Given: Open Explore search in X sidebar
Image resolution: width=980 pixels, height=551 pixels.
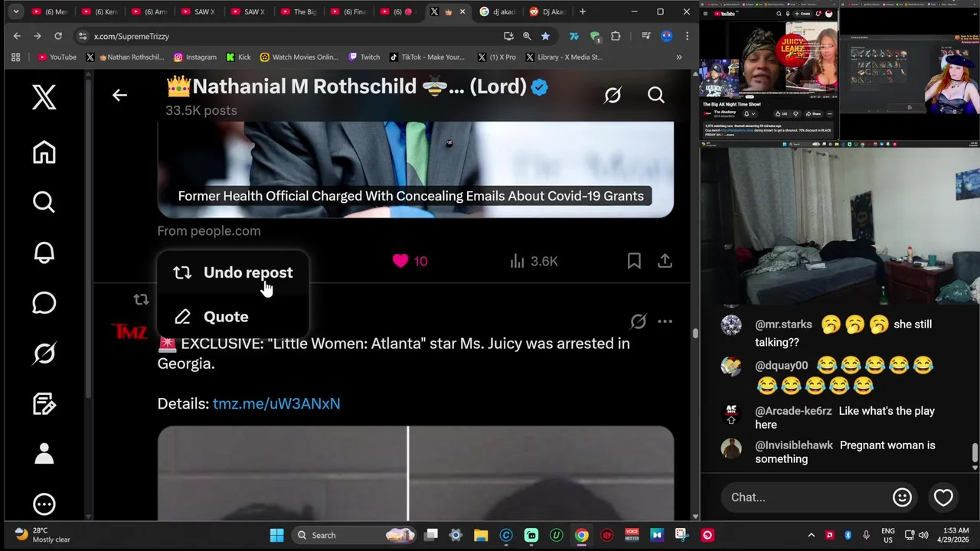Looking at the screenshot, I should [x=44, y=202].
